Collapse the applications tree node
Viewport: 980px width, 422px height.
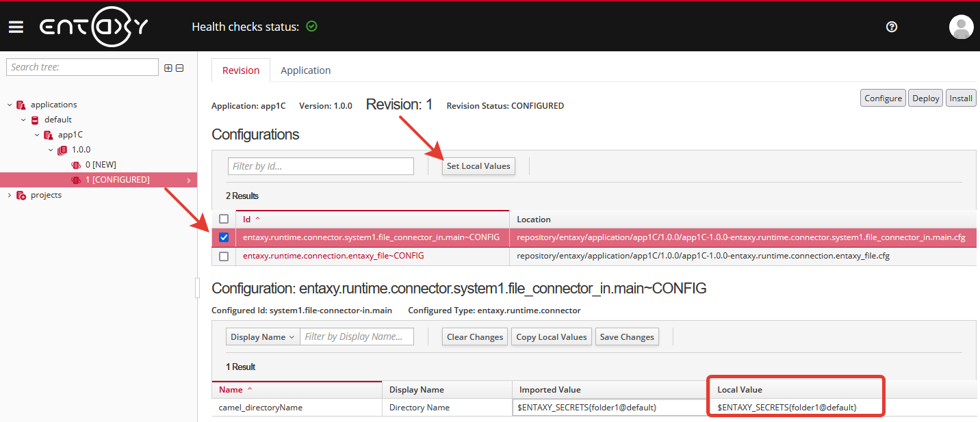(10, 105)
